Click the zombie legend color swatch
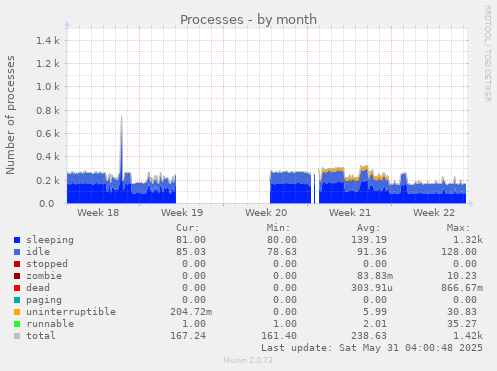The width and height of the screenshot is (497, 371). [x=17, y=276]
